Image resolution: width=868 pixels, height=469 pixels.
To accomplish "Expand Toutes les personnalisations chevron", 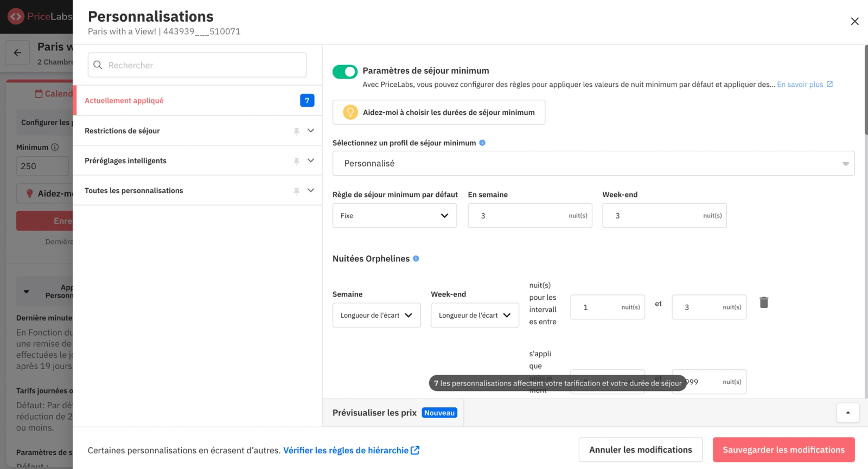I will pos(311,190).
